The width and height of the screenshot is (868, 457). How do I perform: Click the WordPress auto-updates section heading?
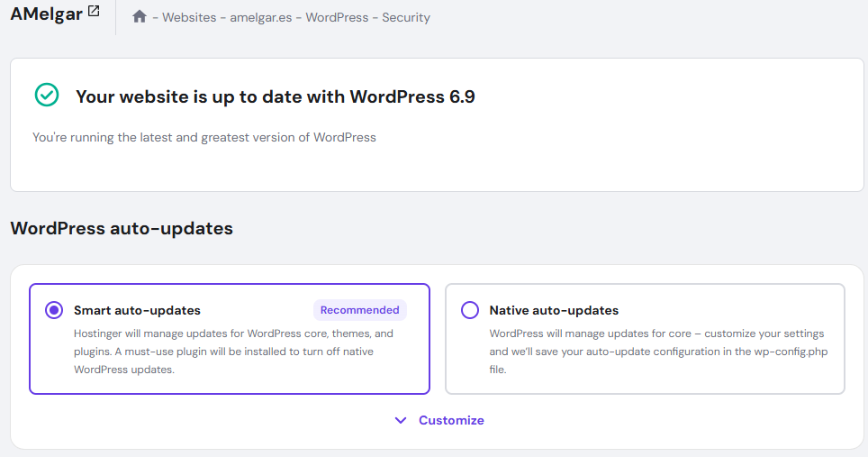[122, 228]
